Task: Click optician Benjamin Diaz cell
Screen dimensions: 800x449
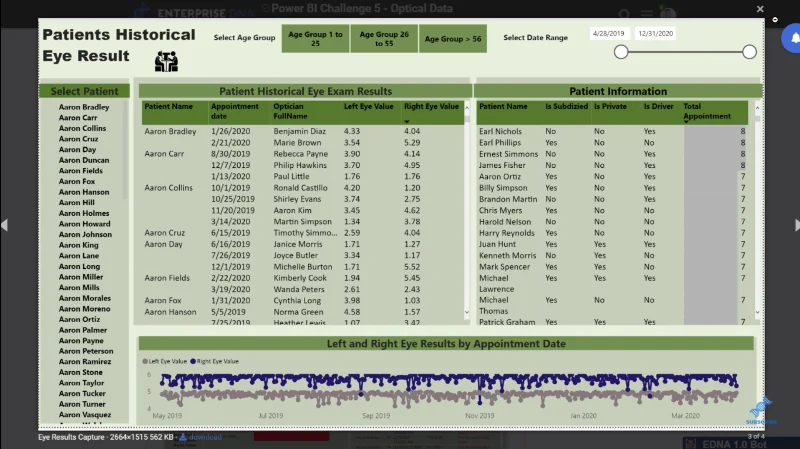Action: [299, 132]
